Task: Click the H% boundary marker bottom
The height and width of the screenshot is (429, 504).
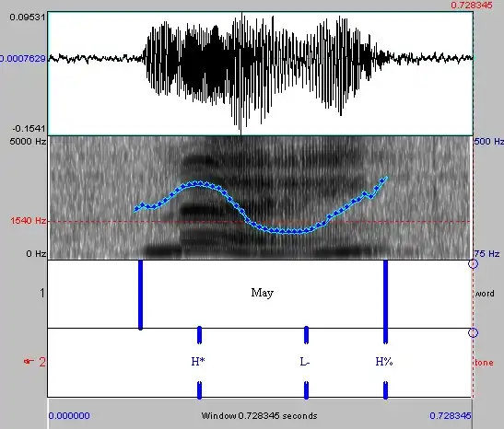Action: click(x=386, y=389)
